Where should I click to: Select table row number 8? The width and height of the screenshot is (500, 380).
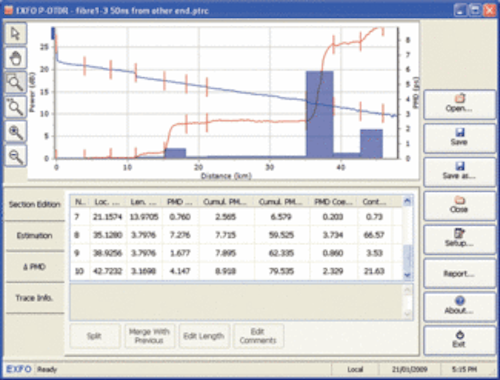point(236,235)
